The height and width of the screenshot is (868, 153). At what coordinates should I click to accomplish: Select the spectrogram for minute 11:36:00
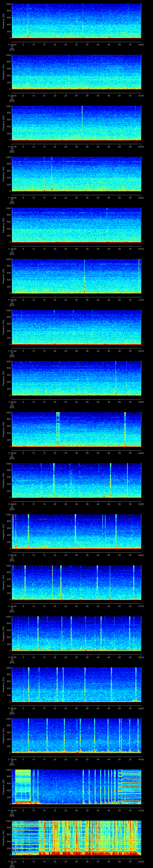point(77,582)
